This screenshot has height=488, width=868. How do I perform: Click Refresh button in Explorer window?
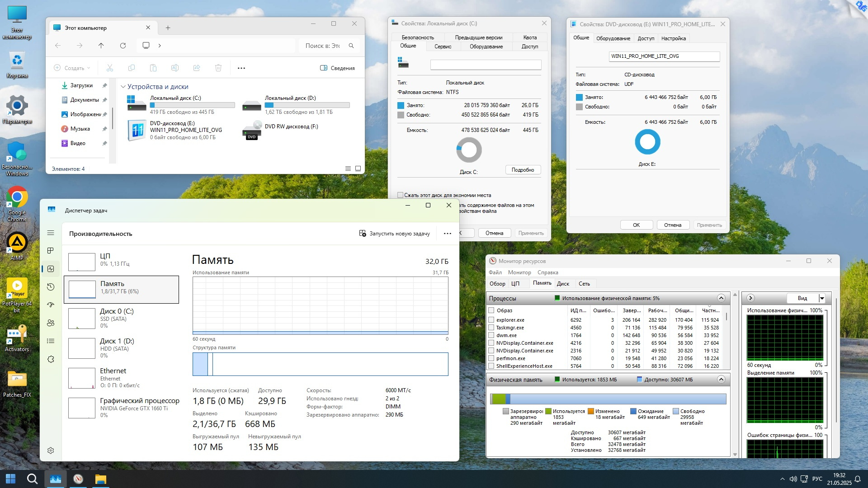pyautogui.click(x=123, y=46)
